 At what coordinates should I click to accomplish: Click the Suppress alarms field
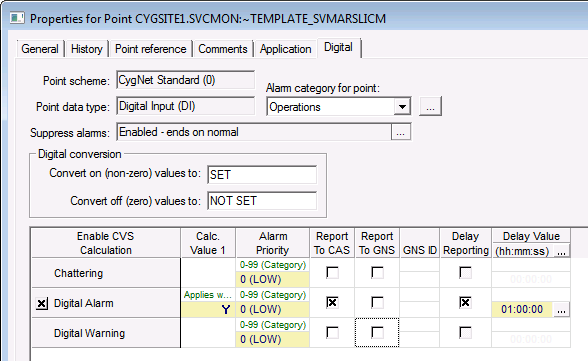(254, 132)
